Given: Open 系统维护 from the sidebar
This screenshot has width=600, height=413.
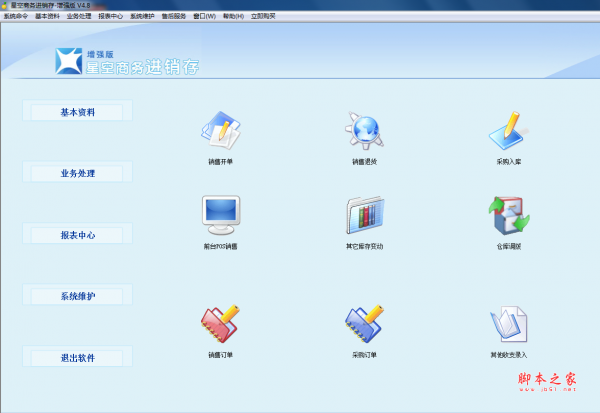Looking at the screenshot, I should [76, 296].
